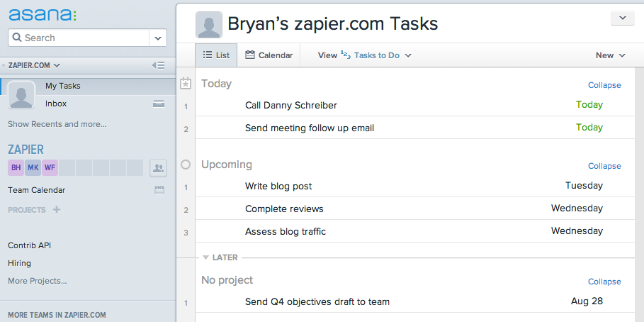Click the Upcoming section circle marker
The height and width of the screenshot is (322, 644).
click(x=186, y=165)
